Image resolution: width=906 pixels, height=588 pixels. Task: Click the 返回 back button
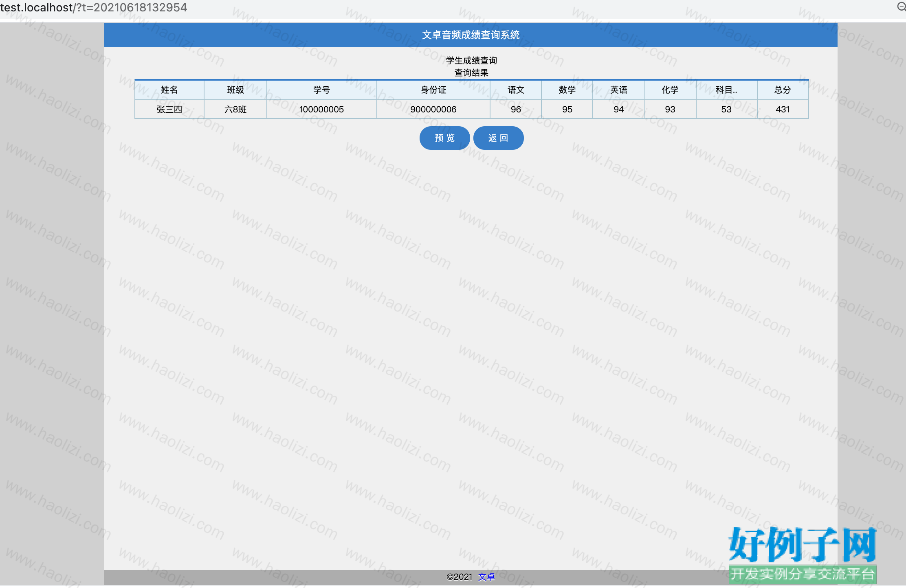(x=498, y=138)
